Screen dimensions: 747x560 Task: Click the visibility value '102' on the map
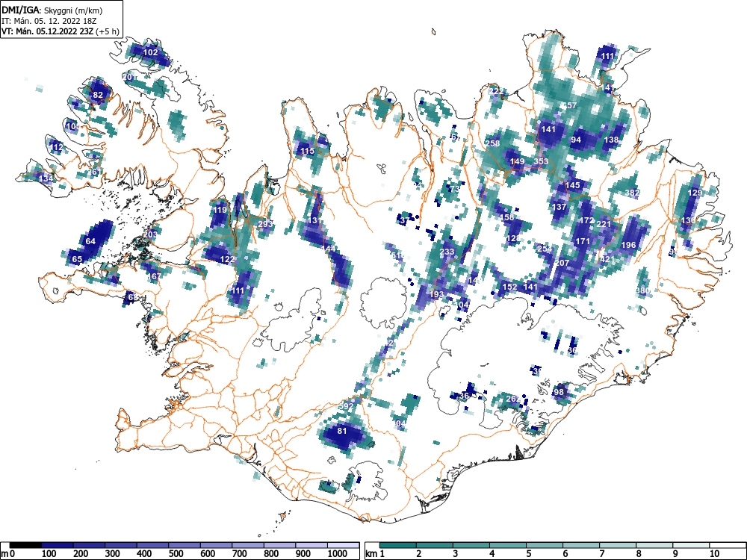click(151, 52)
